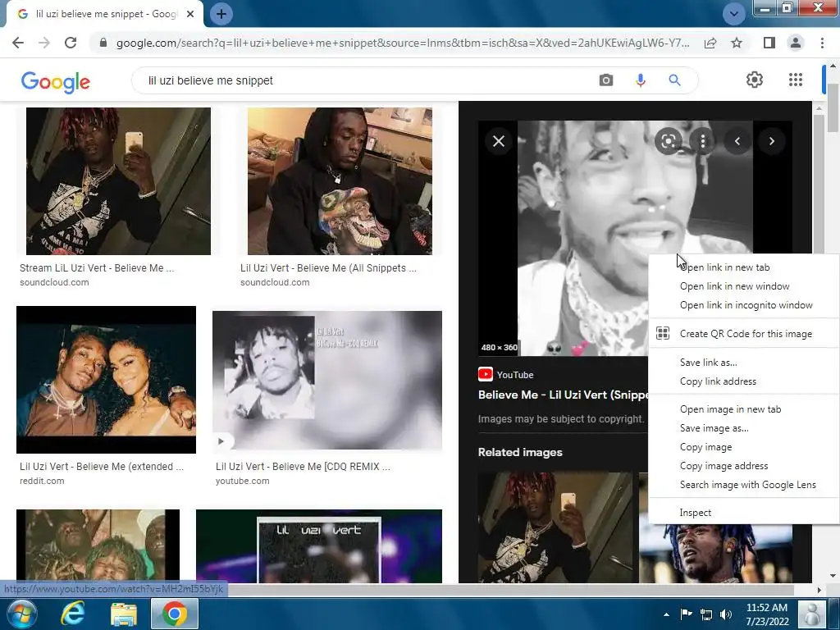Open the Chrome three-dot menu
The height and width of the screenshot is (630, 840).
pyautogui.click(x=822, y=43)
